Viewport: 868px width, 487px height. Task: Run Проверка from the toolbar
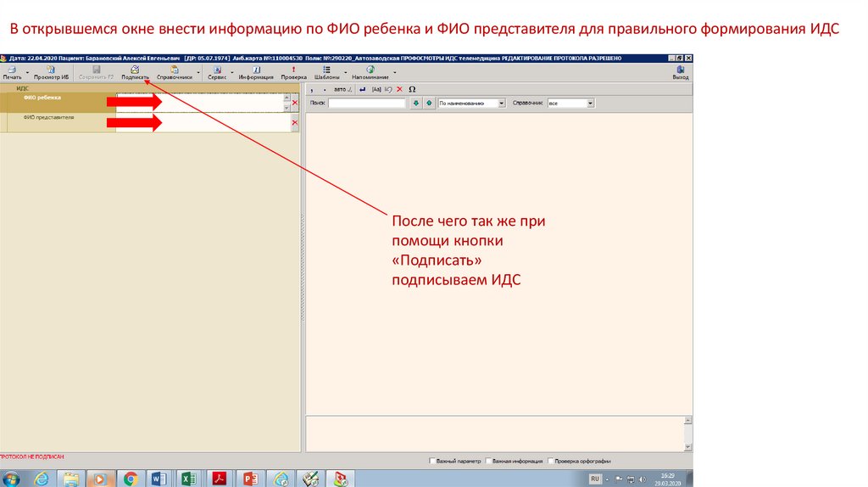pyautogui.click(x=293, y=71)
